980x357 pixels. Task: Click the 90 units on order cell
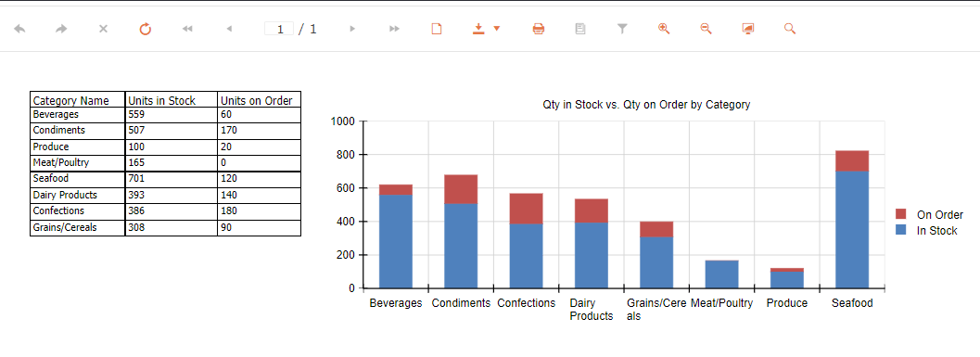(260, 227)
